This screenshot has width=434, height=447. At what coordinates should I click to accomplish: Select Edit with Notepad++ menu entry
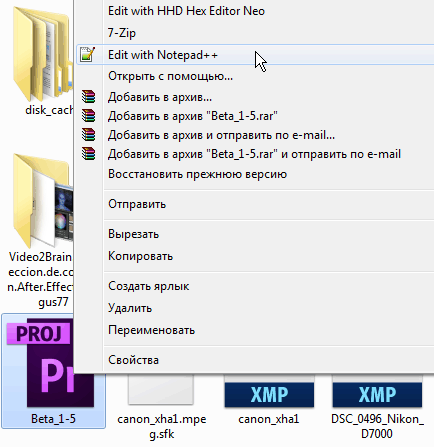coord(255,55)
